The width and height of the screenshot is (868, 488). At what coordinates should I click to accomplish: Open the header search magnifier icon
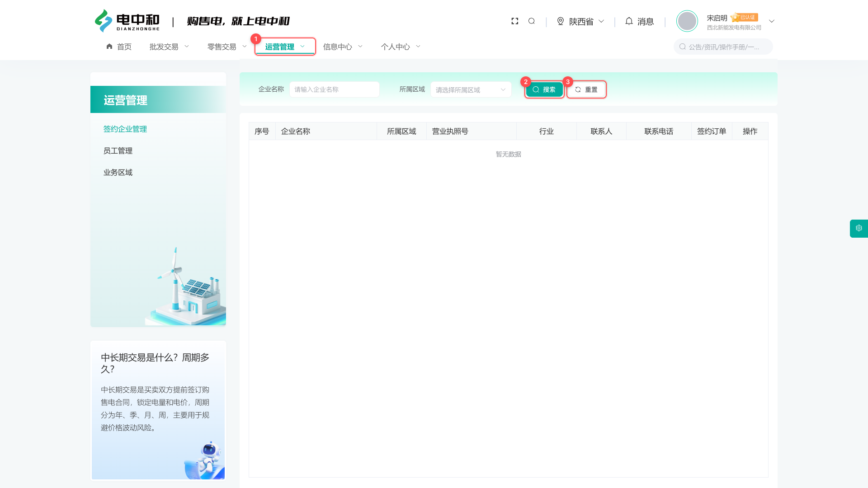coord(532,21)
